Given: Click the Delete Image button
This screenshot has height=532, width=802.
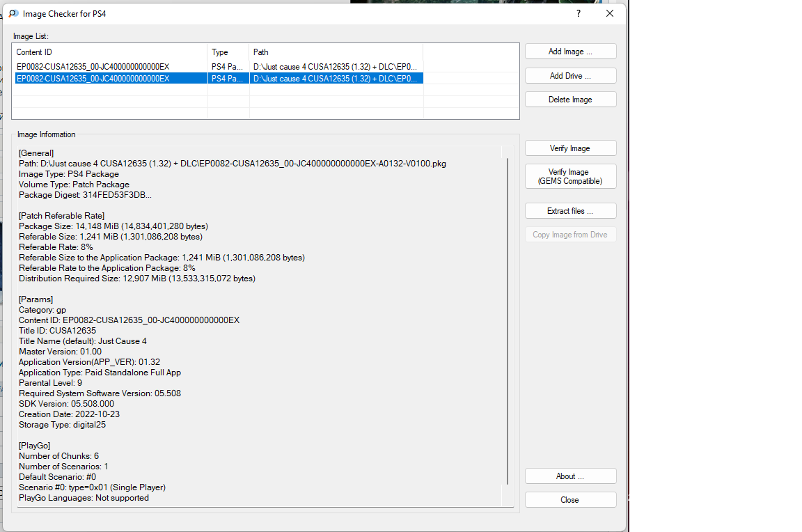Looking at the screenshot, I should pos(570,100).
